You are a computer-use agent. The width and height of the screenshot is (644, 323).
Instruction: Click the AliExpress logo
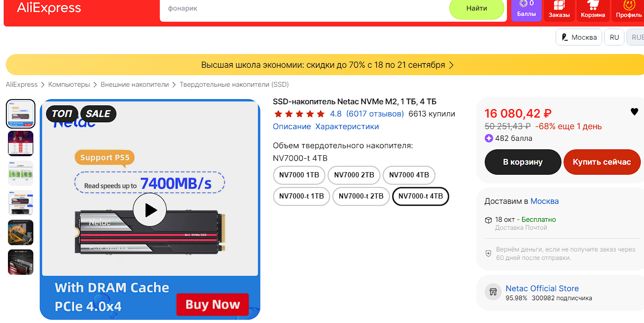pyautogui.click(x=49, y=8)
